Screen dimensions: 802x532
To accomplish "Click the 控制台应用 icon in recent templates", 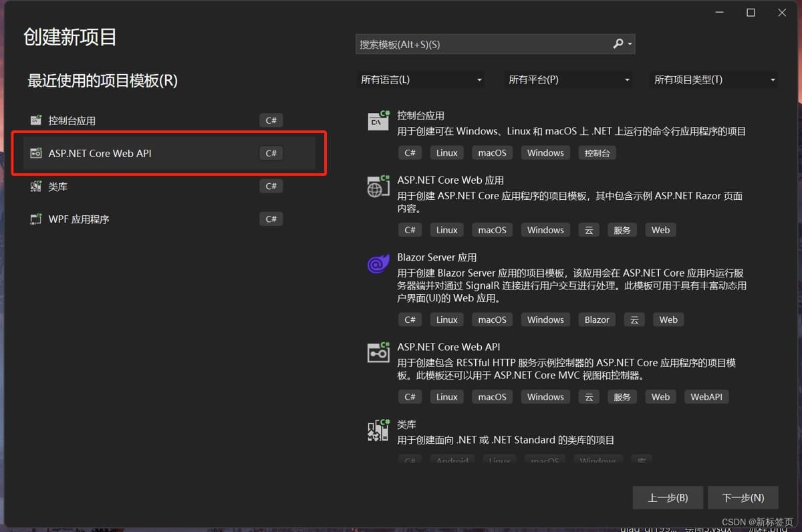I will pos(36,120).
